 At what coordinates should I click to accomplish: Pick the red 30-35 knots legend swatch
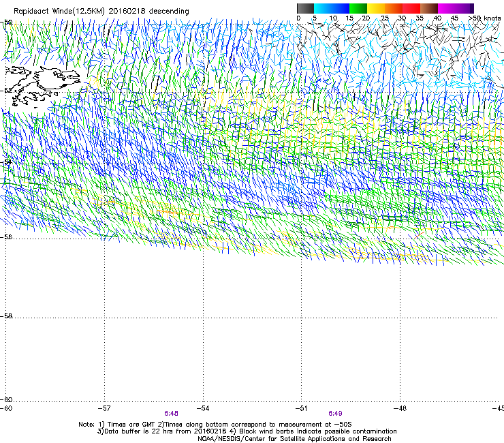click(411, 8)
